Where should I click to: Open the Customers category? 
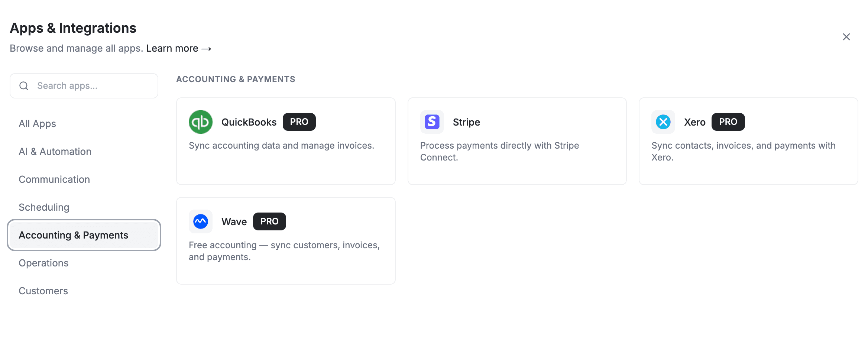pos(43,291)
